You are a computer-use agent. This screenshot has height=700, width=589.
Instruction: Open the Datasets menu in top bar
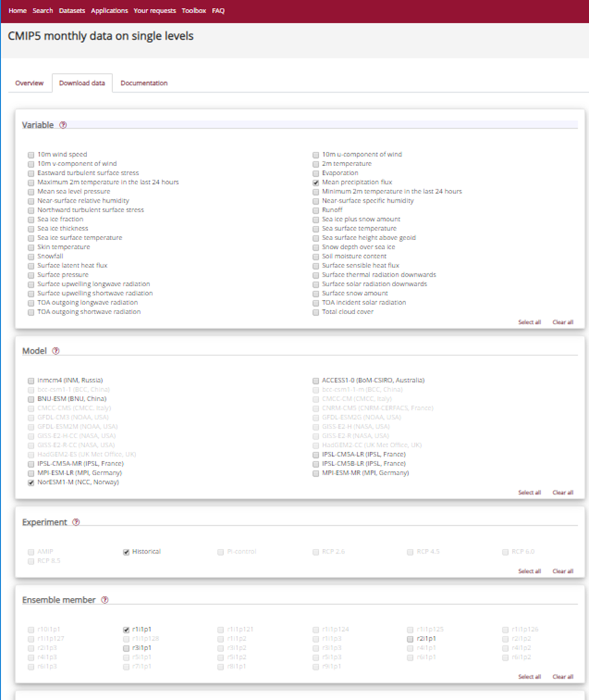(72, 11)
